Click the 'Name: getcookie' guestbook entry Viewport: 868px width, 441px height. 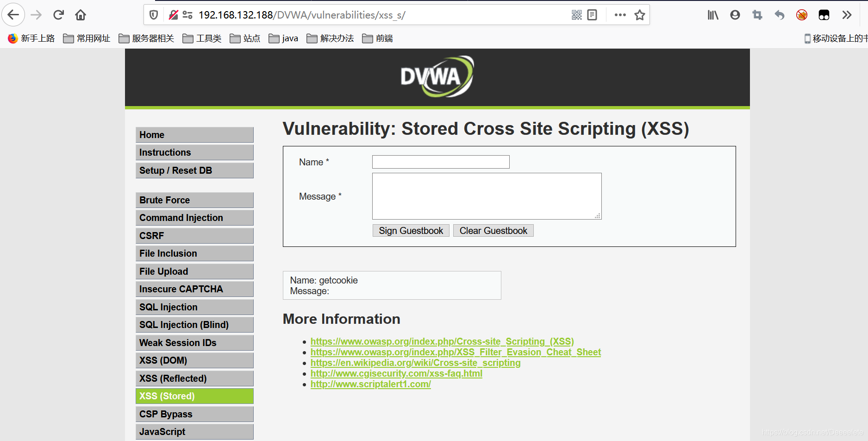point(392,285)
